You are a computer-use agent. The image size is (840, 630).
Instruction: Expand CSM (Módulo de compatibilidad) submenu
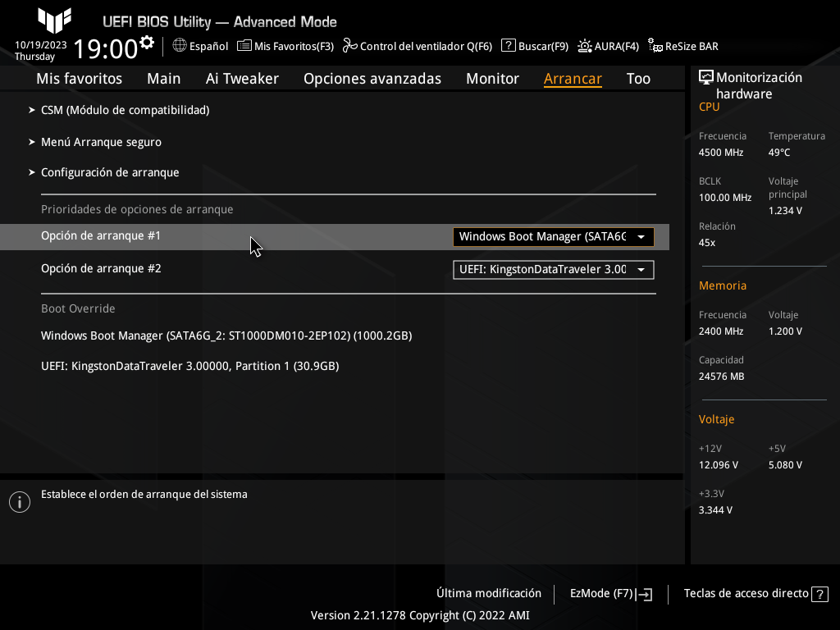tap(125, 110)
